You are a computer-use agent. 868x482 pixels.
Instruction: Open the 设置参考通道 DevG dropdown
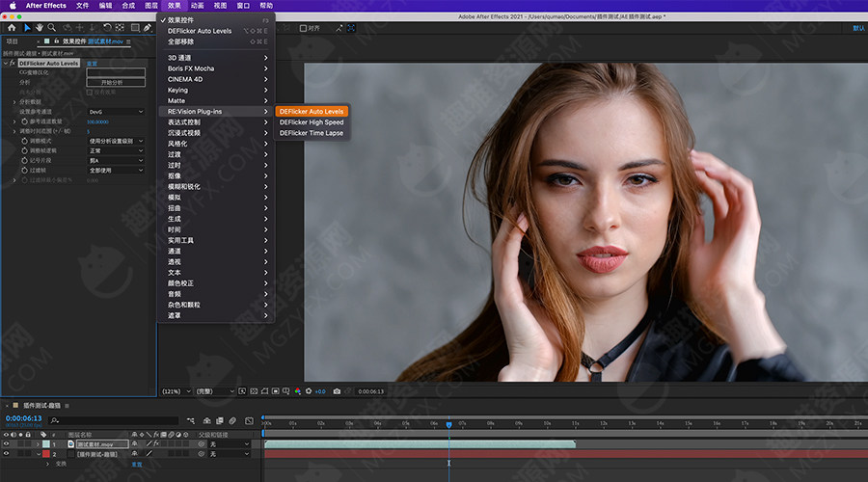coord(115,112)
